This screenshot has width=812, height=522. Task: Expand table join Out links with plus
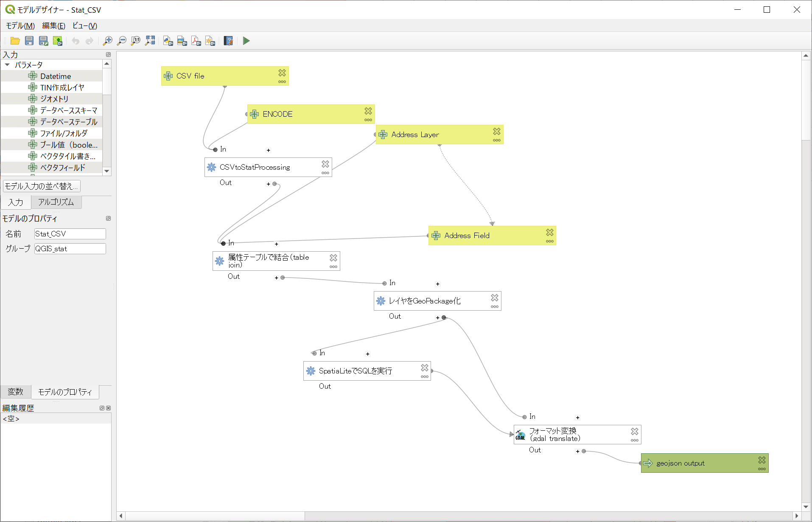point(277,278)
